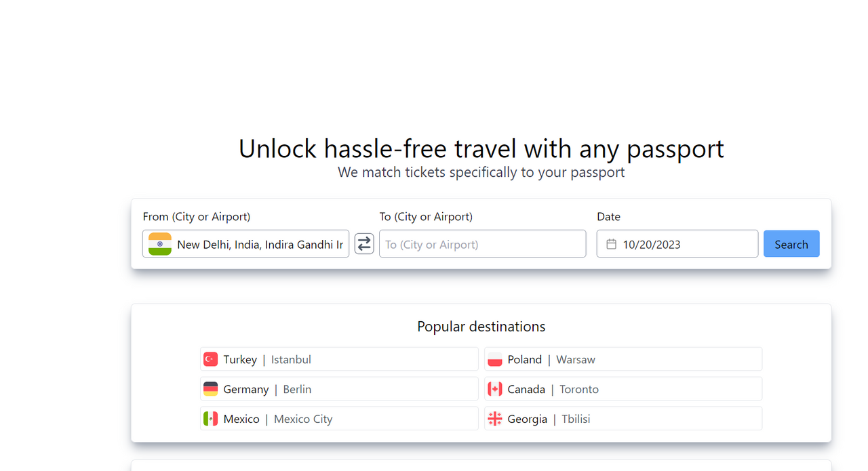
Task: Open date picker showing 10/20/2023
Action: (x=677, y=244)
